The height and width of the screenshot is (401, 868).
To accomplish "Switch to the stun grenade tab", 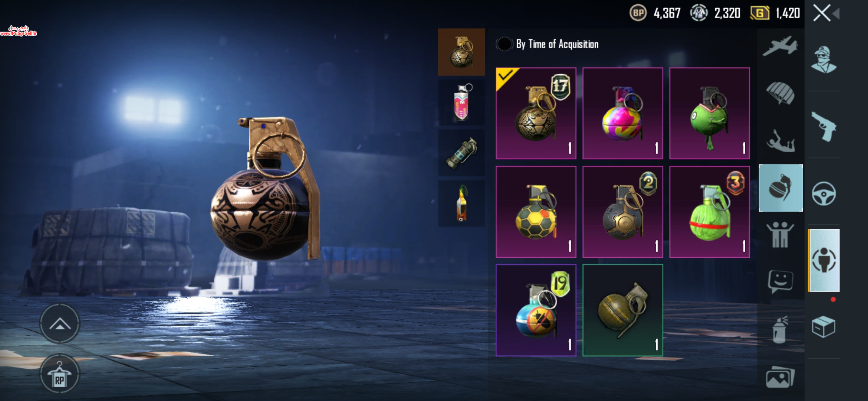I will 461,153.
